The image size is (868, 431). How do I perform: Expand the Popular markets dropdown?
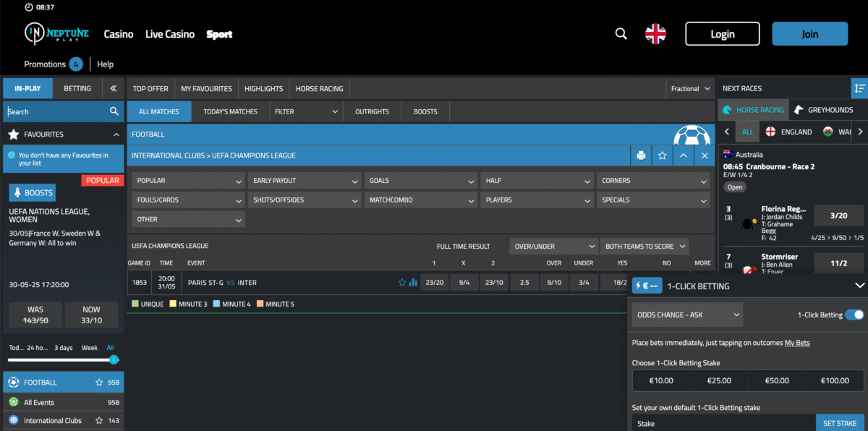point(188,181)
